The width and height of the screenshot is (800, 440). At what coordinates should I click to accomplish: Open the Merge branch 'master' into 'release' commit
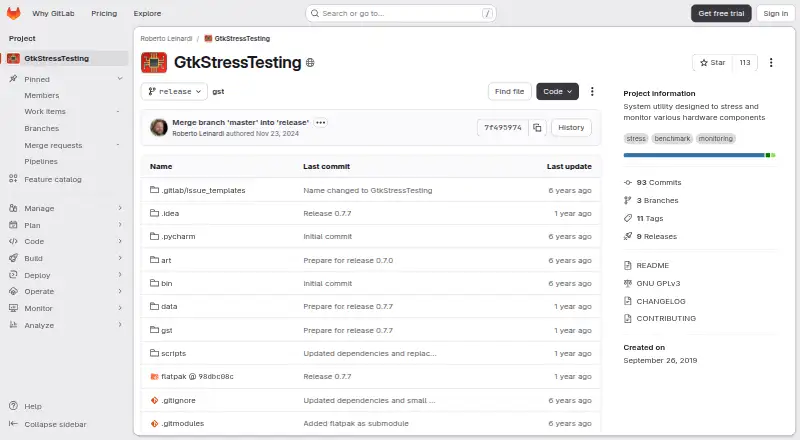click(240, 123)
